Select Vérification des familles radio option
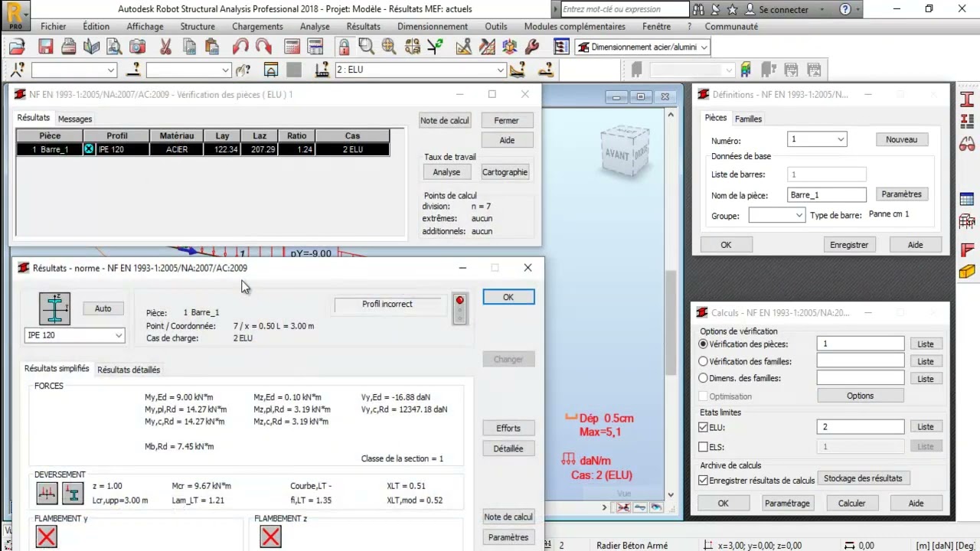 704,361
